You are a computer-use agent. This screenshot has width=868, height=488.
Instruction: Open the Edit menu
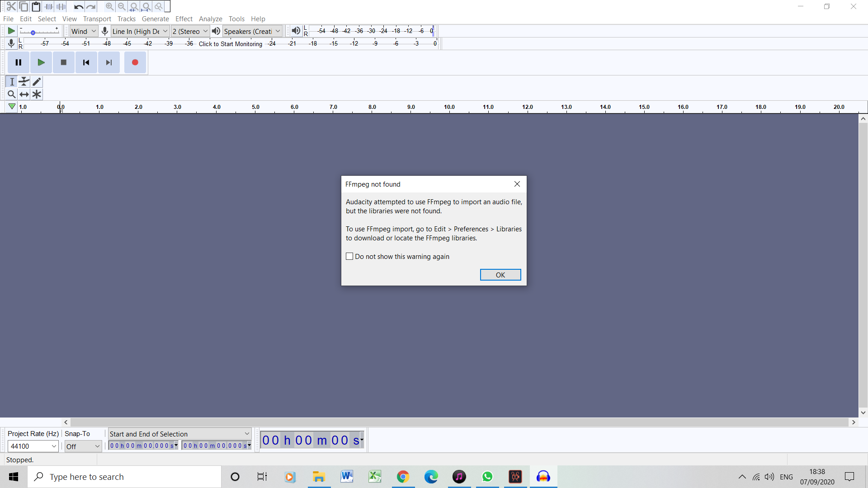click(26, 19)
